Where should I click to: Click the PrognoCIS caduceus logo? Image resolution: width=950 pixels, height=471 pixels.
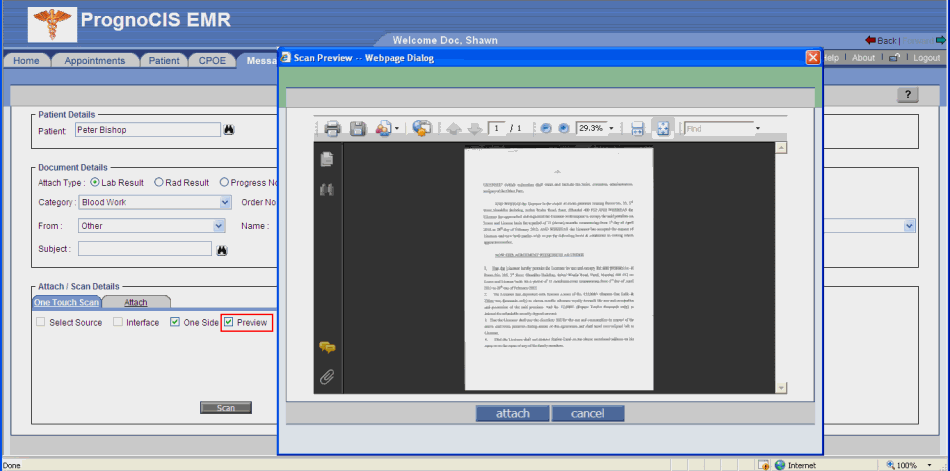point(52,25)
